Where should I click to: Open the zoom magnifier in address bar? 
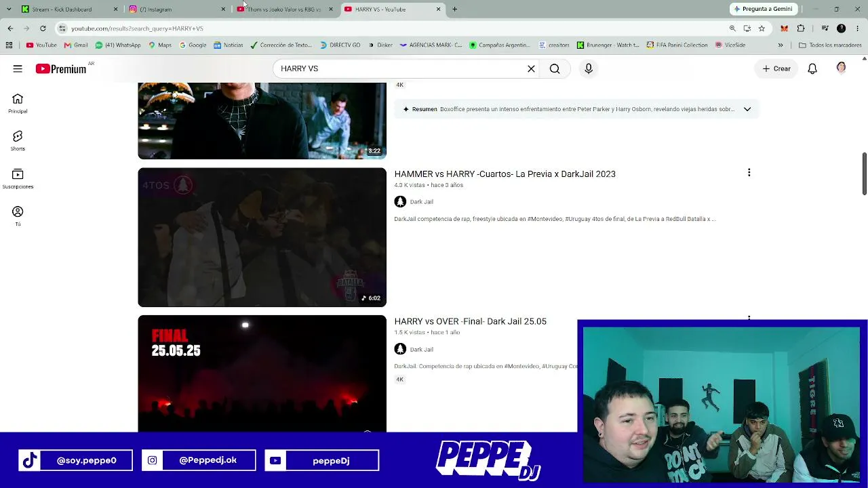732,28
